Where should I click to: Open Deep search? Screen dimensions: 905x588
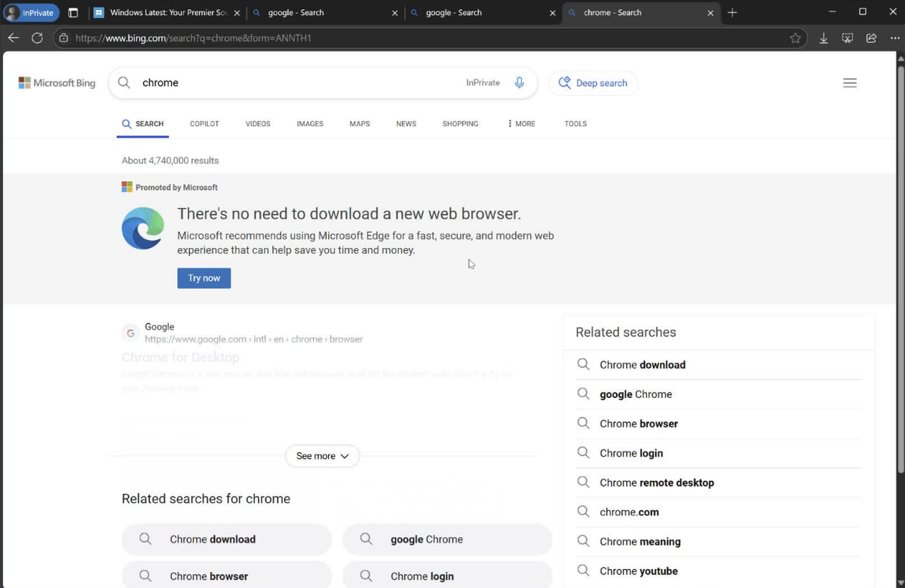click(x=593, y=83)
